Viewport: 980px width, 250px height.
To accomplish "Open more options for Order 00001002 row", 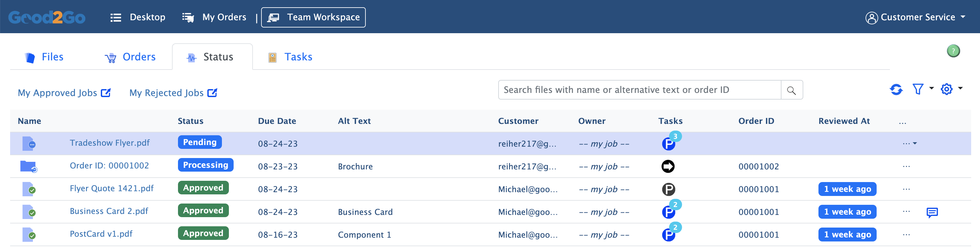I will 906,166.
